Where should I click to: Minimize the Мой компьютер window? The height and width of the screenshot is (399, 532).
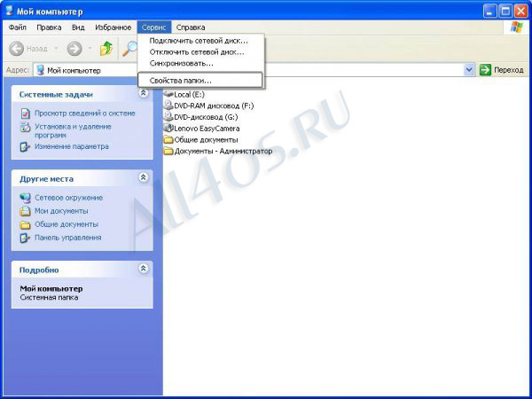tap(489, 12)
